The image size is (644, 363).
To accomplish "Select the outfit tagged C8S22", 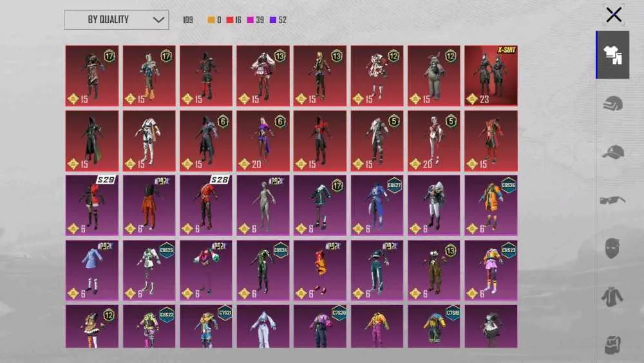I will (149, 326).
